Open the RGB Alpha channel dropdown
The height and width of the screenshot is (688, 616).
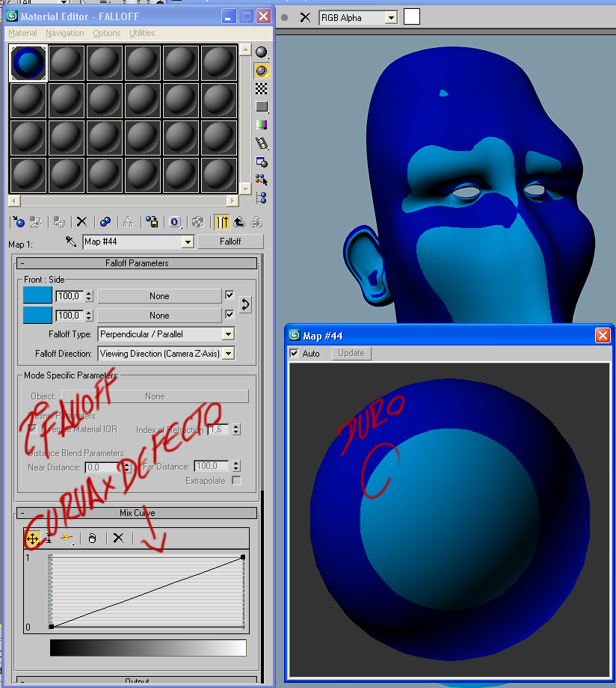click(390, 18)
